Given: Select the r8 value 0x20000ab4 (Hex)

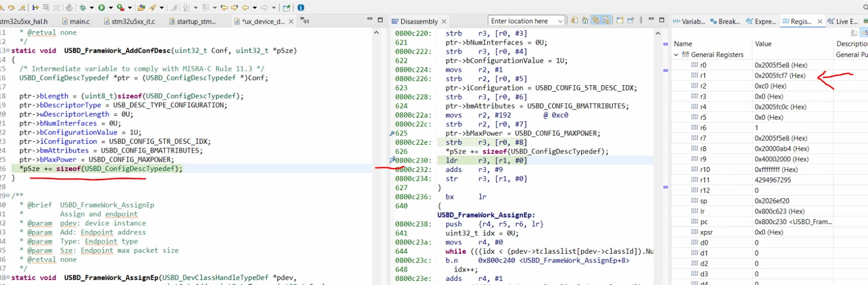Looking at the screenshot, I should point(781,149).
